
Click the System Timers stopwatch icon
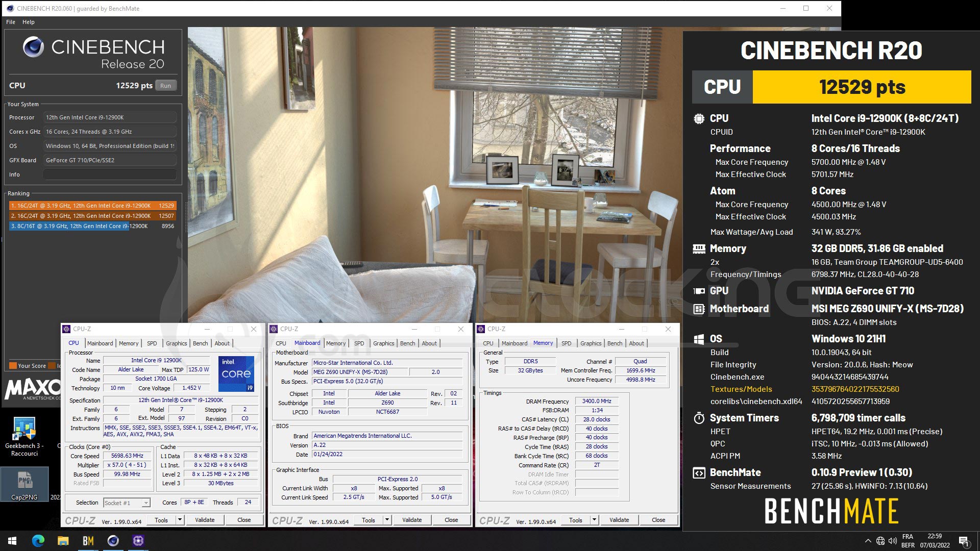(x=699, y=418)
